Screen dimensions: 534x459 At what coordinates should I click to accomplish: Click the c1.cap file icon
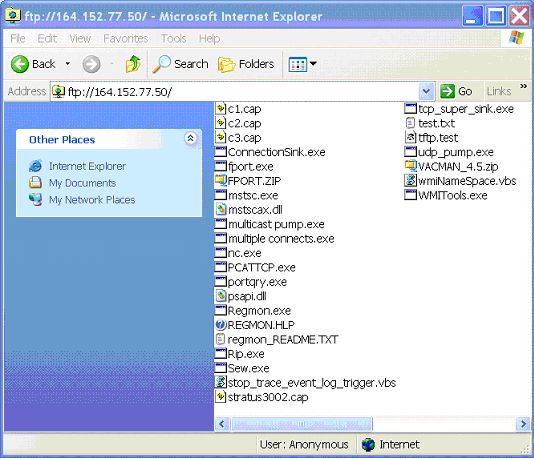(x=221, y=109)
